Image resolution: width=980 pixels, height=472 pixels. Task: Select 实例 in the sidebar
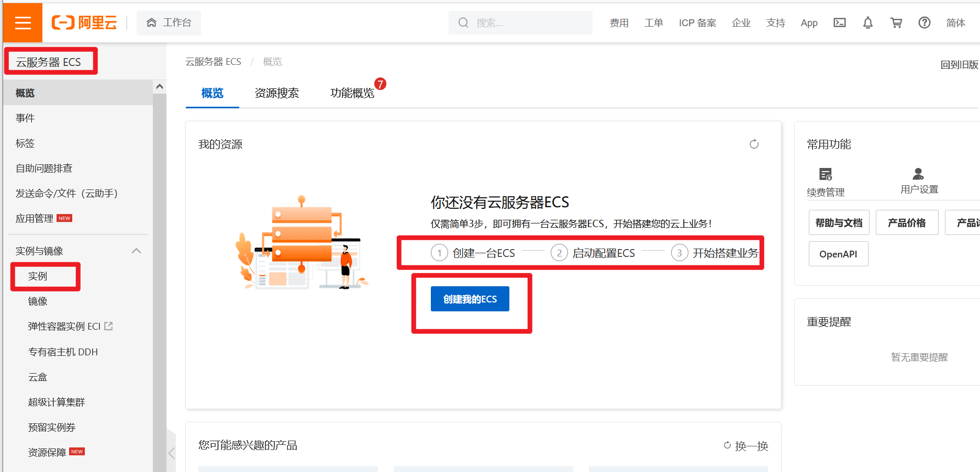coord(38,276)
